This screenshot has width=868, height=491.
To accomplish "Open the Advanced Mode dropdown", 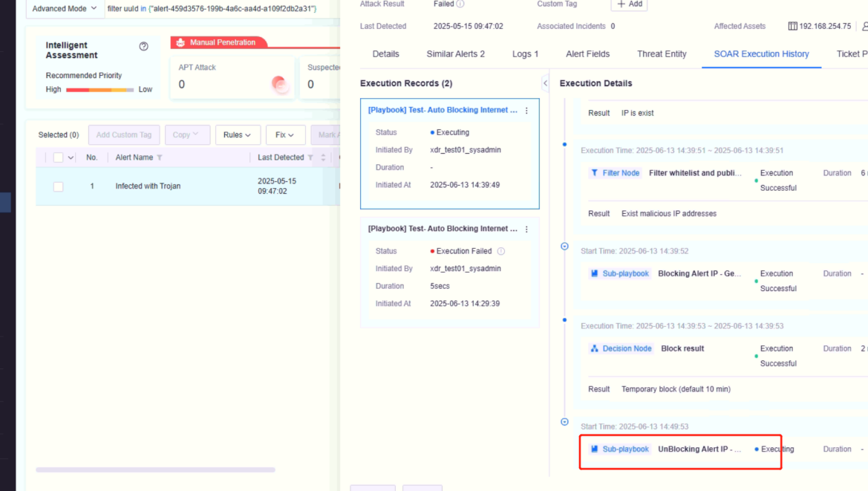I will [x=65, y=8].
